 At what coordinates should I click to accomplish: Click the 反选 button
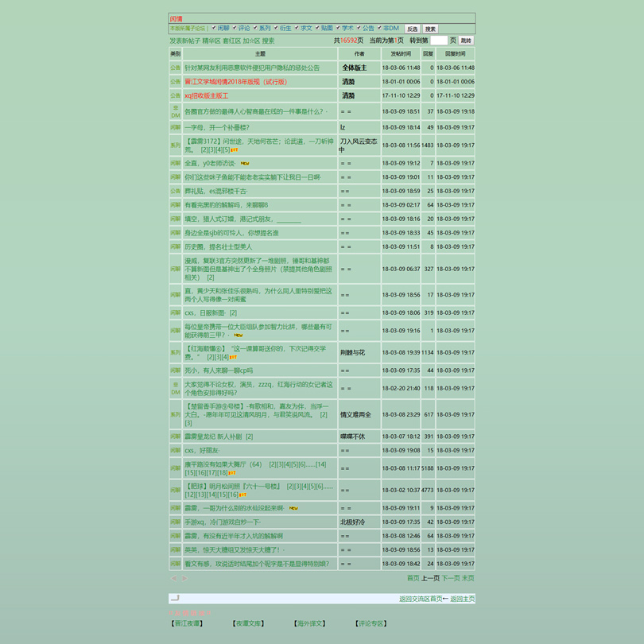(x=413, y=29)
